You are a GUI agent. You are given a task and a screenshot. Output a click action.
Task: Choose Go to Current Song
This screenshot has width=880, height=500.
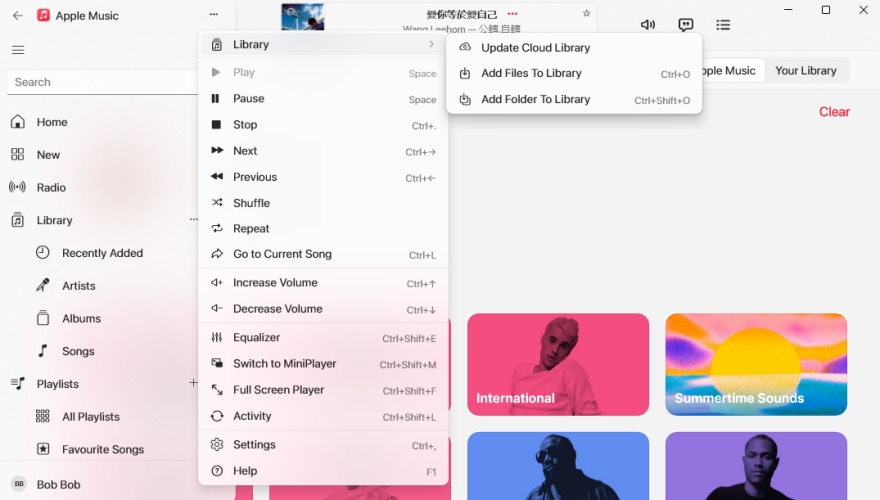[323, 254]
